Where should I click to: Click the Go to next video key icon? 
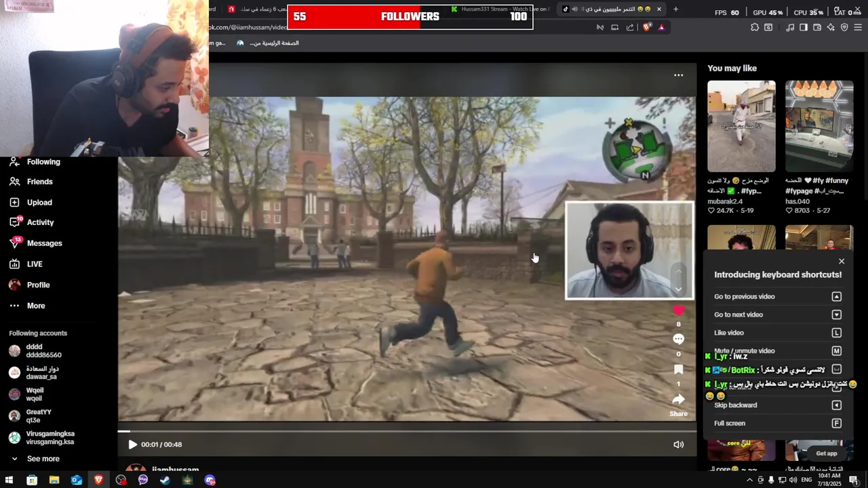pyautogui.click(x=836, y=314)
